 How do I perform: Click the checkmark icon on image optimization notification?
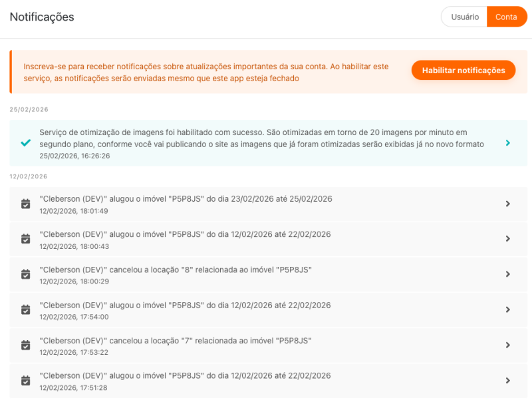point(25,143)
